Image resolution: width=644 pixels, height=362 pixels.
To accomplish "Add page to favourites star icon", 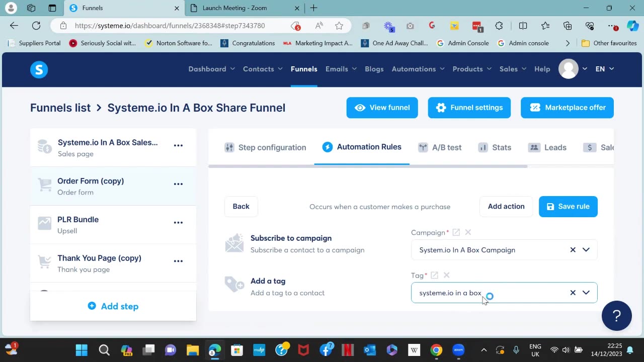I will click(x=339, y=26).
